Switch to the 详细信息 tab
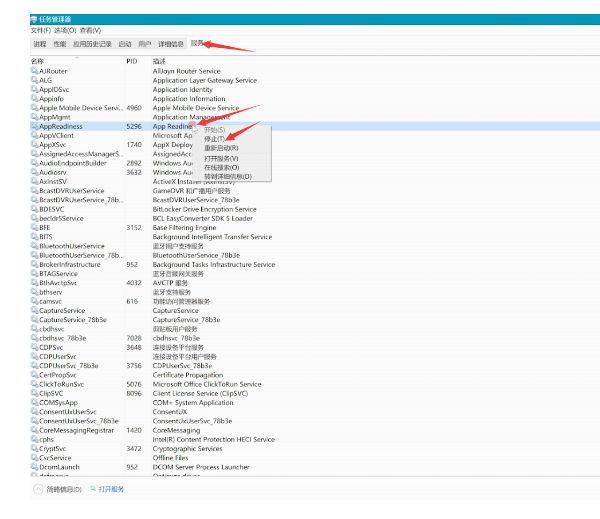 [x=171, y=44]
